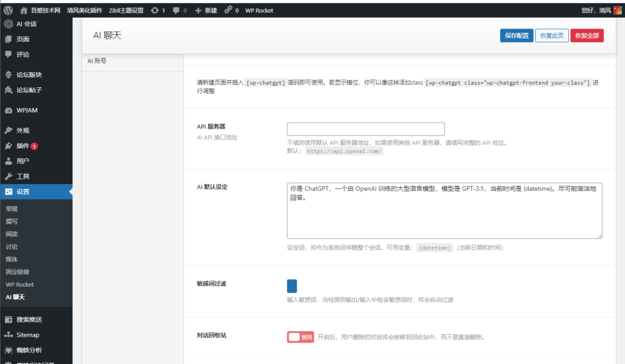The height and width of the screenshot is (364, 625).
Task: Click the user avatar in top right corner
Action: click(617, 10)
